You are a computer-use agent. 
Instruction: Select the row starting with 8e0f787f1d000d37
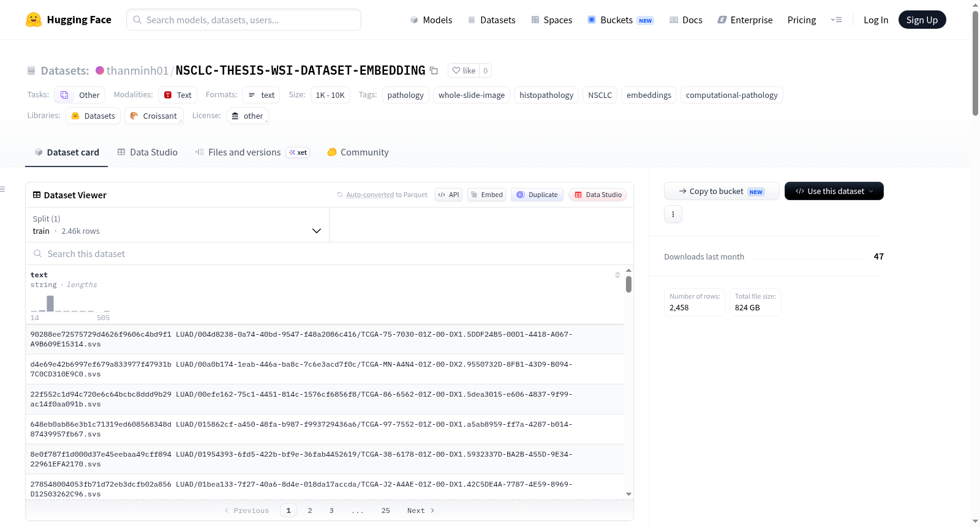tap(325, 459)
